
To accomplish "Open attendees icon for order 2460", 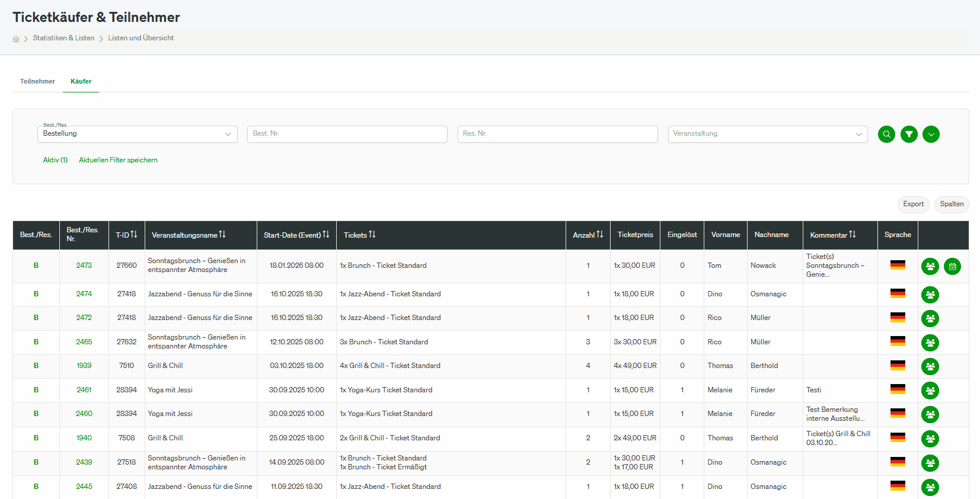I will point(930,414).
